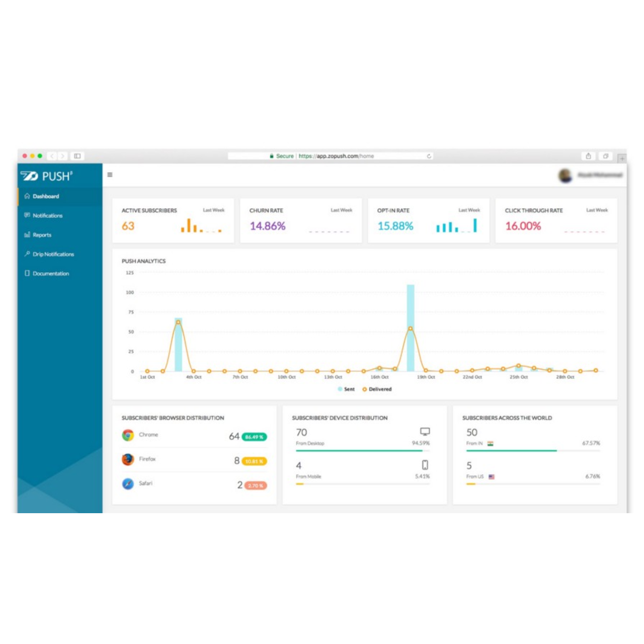Toggle the browser sidebar icon
This screenshot has width=644, height=644.
click(x=77, y=156)
